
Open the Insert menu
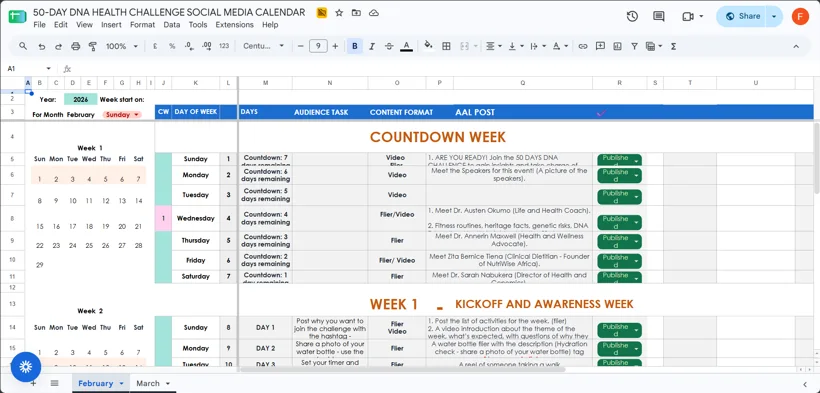(x=111, y=25)
